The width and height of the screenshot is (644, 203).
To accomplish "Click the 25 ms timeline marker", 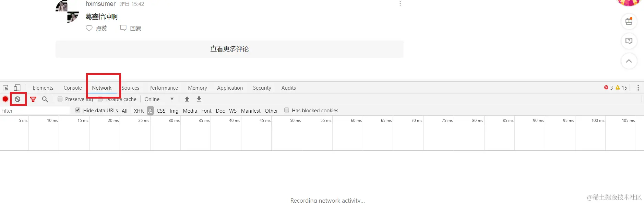I will click(144, 121).
